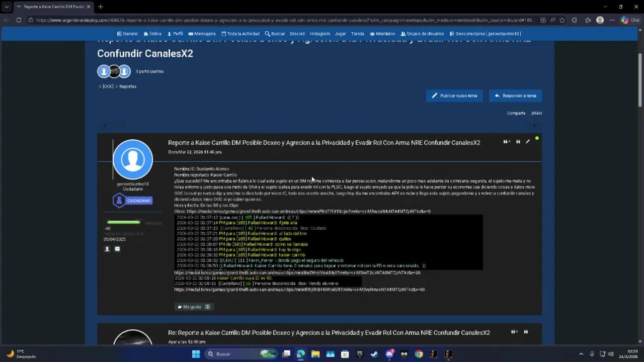Click the CIUDADANO rank badge

(x=132, y=201)
